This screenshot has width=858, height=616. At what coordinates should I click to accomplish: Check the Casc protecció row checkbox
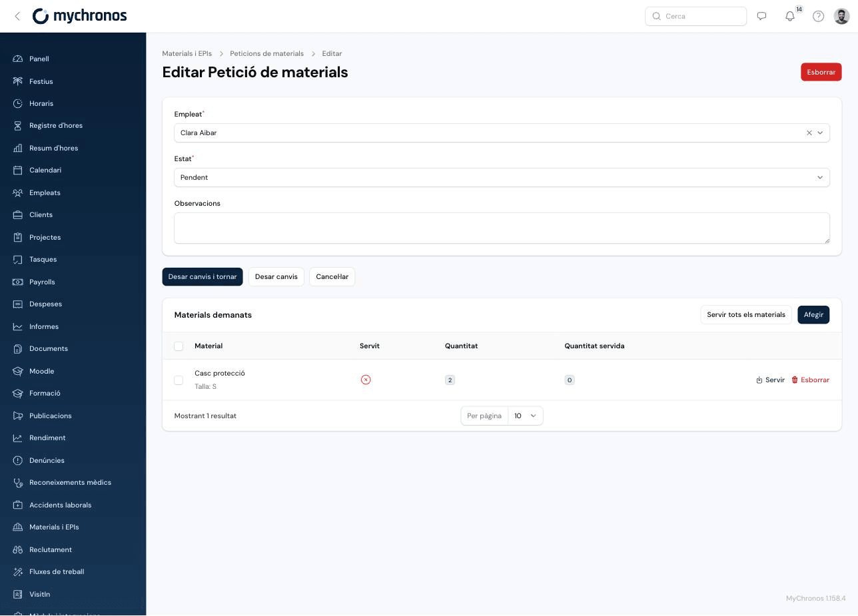[x=179, y=380]
